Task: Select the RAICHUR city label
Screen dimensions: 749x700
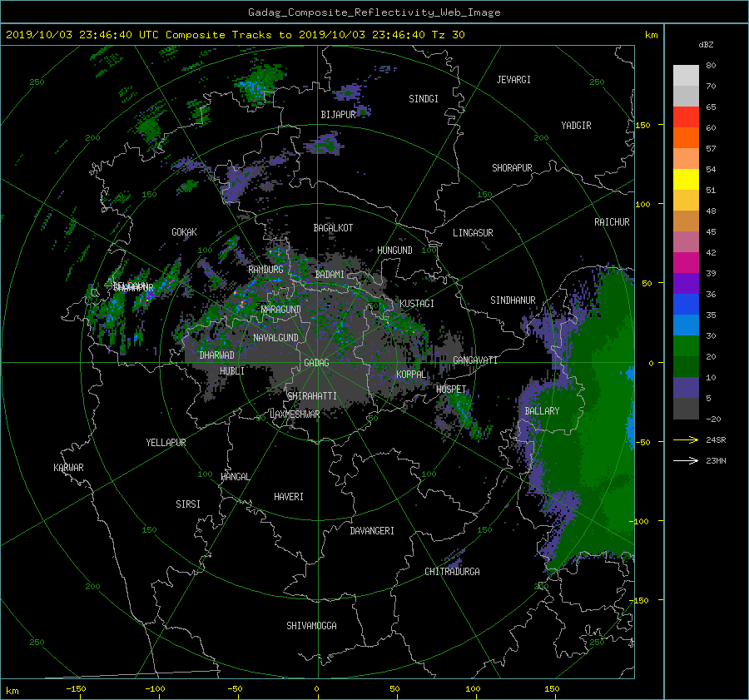Action: point(612,222)
